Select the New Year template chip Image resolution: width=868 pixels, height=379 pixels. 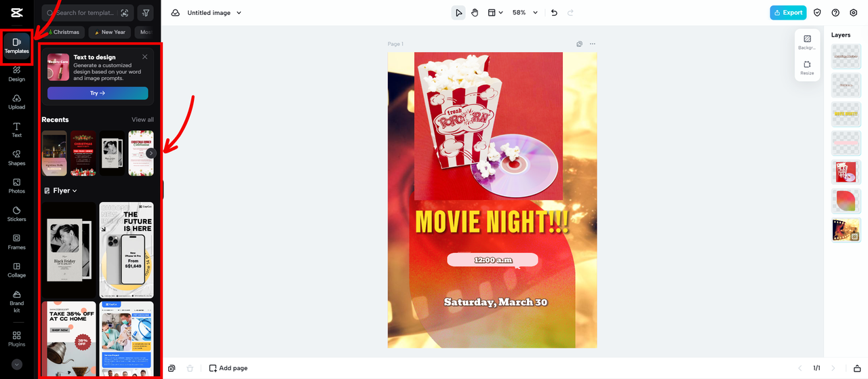pyautogui.click(x=110, y=32)
